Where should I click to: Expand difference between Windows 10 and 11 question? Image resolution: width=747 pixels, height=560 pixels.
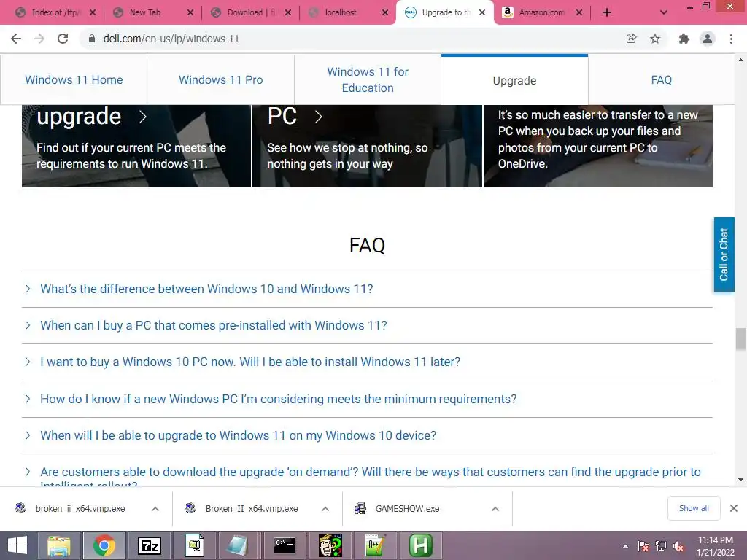[367, 289]
